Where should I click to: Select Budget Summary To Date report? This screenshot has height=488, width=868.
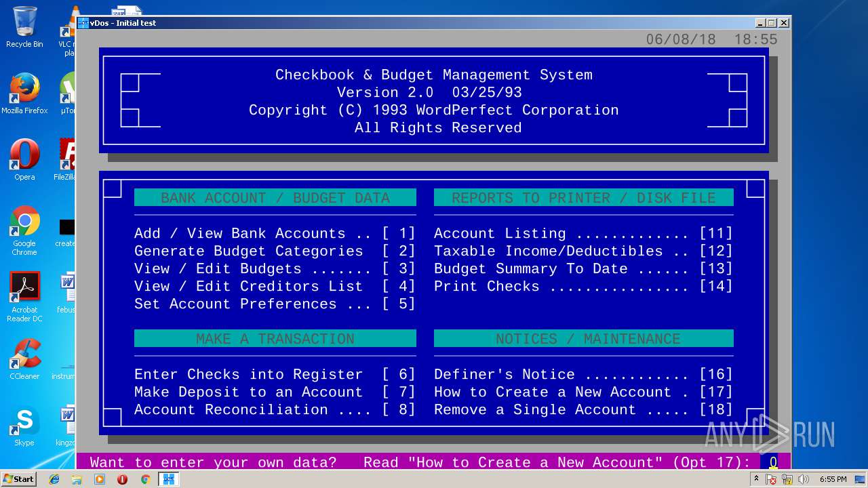point(583,268)
